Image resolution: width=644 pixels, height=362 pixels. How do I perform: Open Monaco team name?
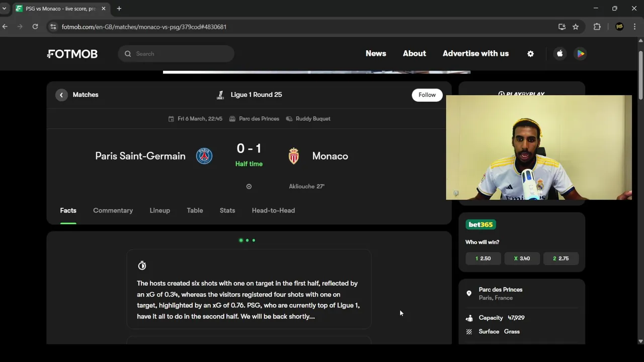coord(330,156)
